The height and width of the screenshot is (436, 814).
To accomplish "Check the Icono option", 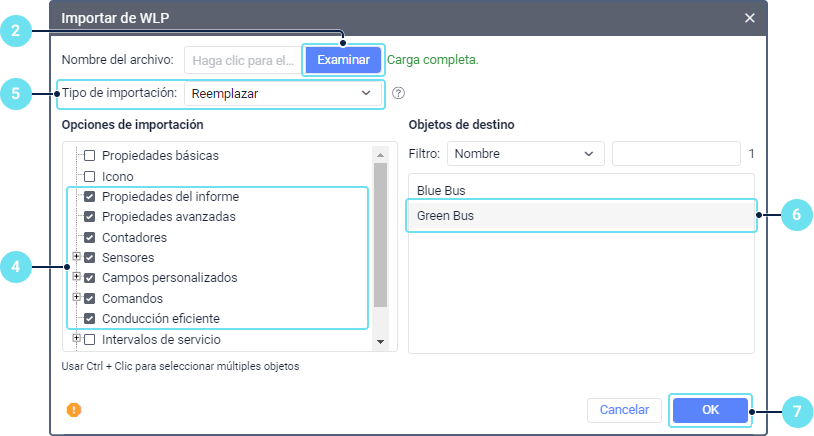I will point(89,176).
